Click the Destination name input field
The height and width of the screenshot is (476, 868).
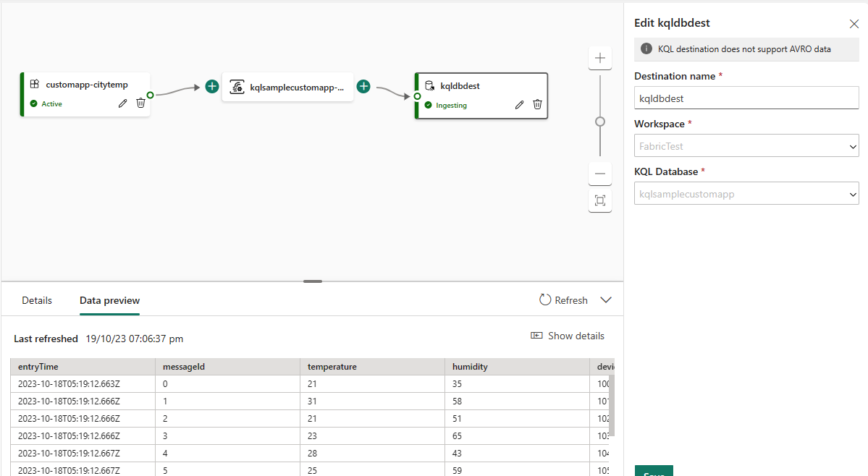point(746,98)
